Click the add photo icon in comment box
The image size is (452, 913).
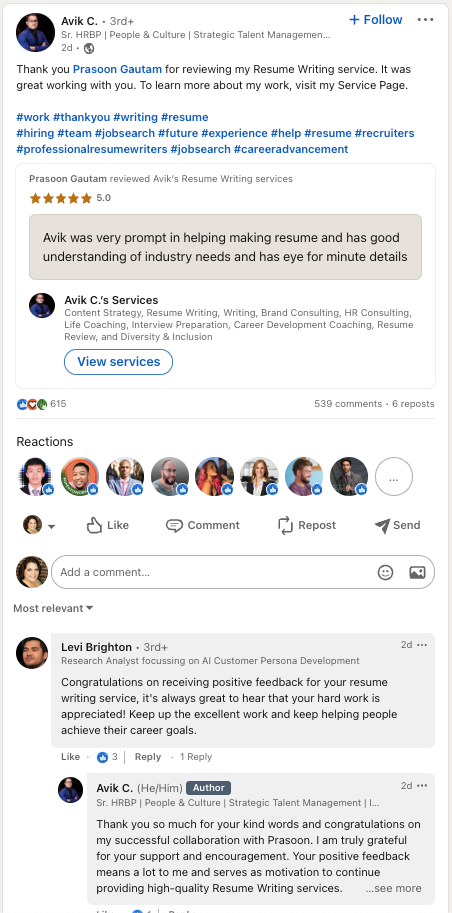(x=417, y=572)
